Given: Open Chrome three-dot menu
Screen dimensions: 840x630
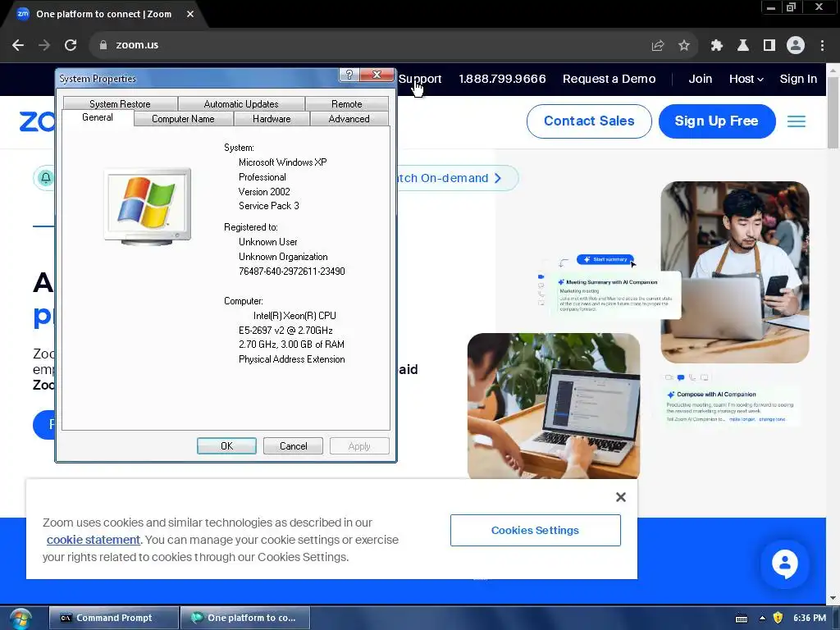Looking at the screenshot, I should (x=822, y=46).
